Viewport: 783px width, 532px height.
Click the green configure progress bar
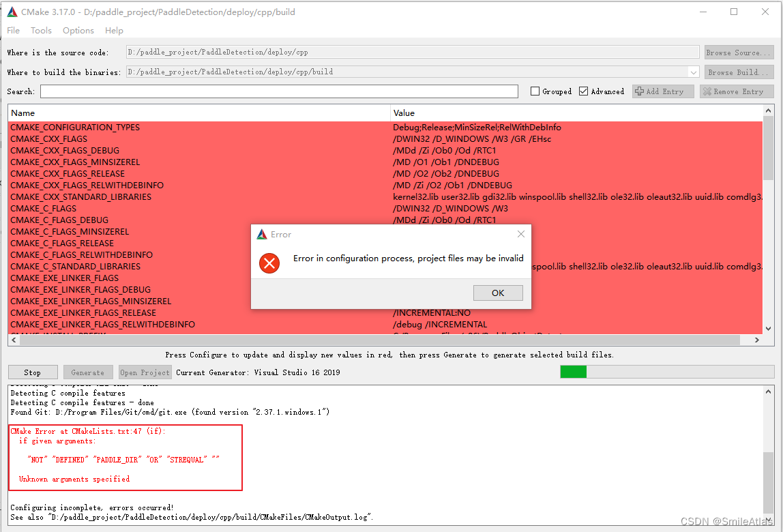[x=573, y=372]
